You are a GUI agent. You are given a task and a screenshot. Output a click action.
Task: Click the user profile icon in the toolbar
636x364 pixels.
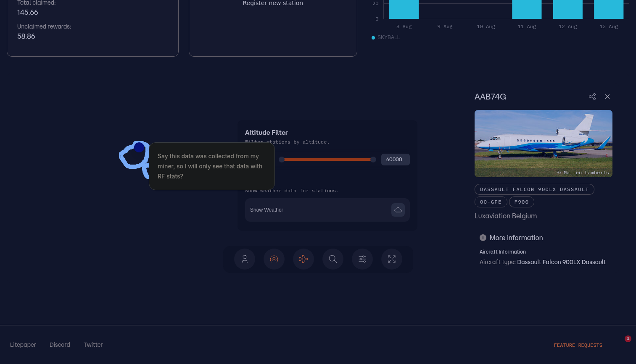pos(245,259)
